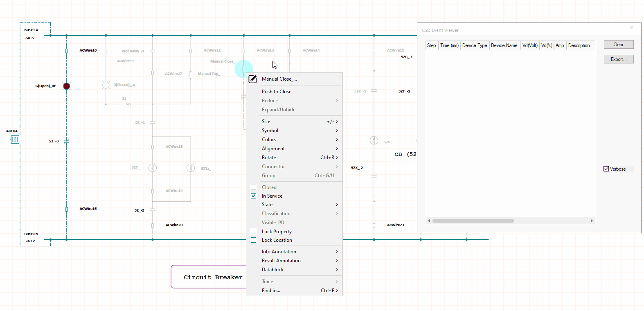644x311 pixels.
Task: Select the 52C_ coil symbol
Action: [374, 140]
